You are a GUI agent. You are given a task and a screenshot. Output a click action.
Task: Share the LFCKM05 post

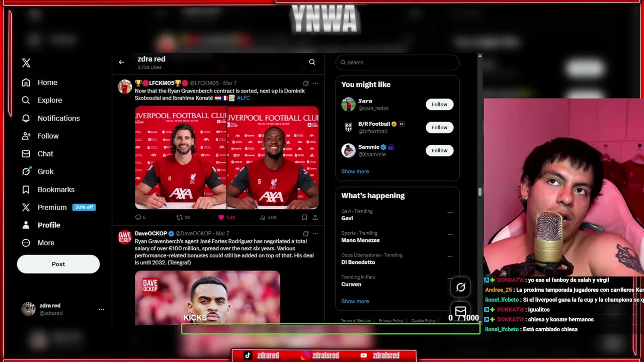(315, 217)
